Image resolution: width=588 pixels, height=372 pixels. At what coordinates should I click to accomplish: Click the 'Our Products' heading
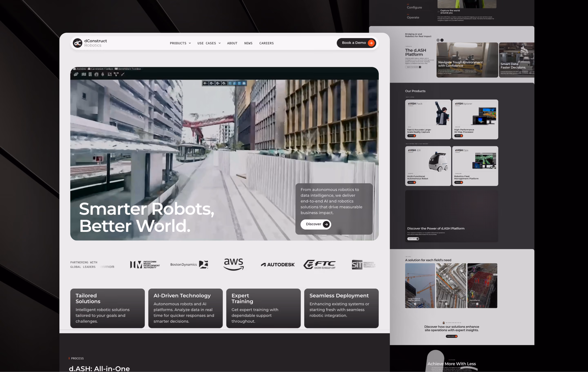click(415, 91)
